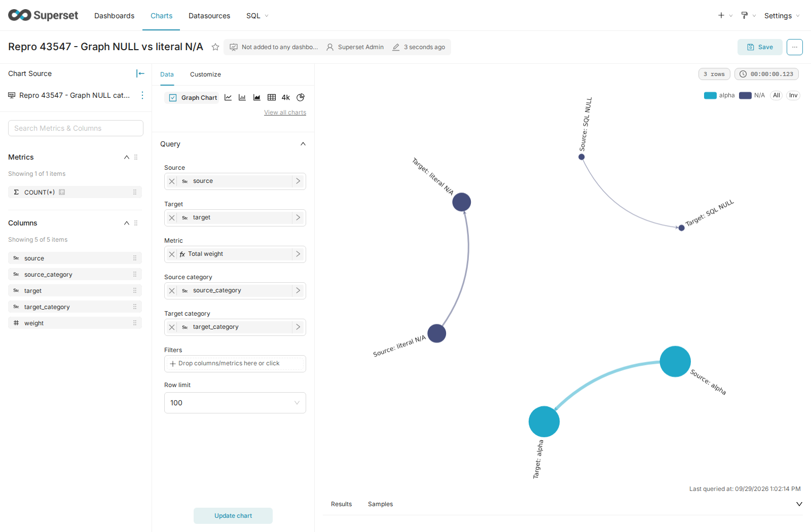Remove the target column from Target field

point(172,218)
